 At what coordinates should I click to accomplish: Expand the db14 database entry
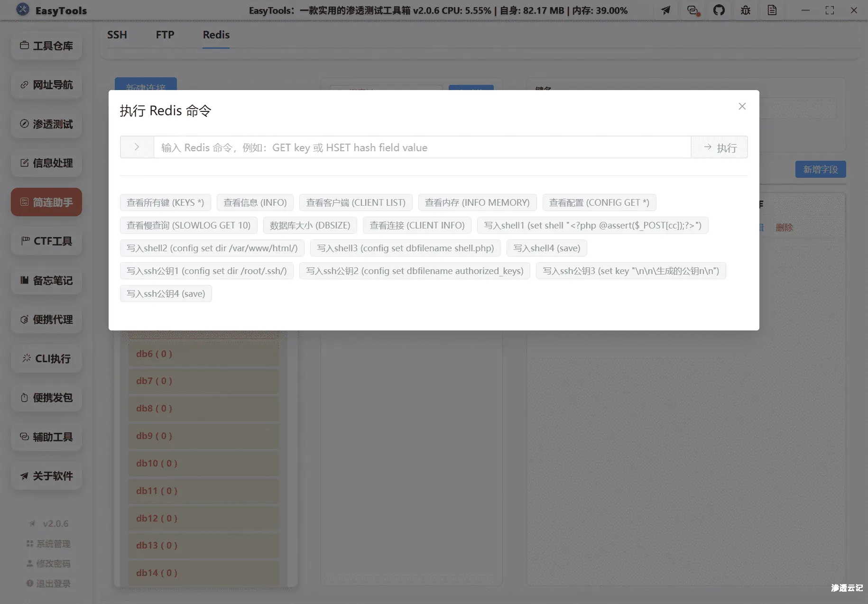click(x=204, y=573)
